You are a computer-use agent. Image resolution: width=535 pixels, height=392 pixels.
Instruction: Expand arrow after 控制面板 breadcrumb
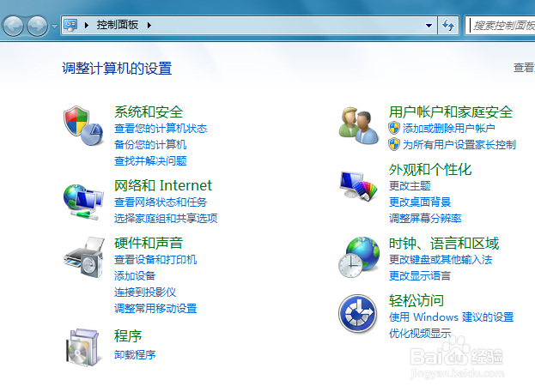coord(149,25)
